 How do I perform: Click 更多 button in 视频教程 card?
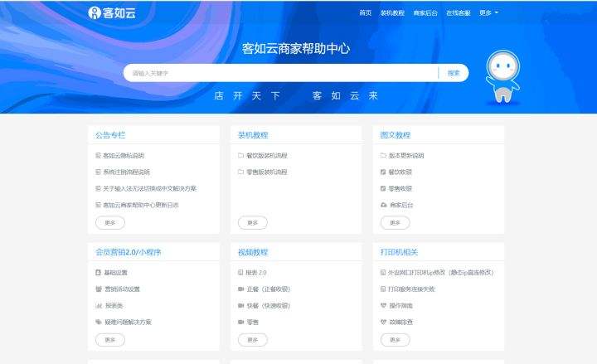coord(253,340)
